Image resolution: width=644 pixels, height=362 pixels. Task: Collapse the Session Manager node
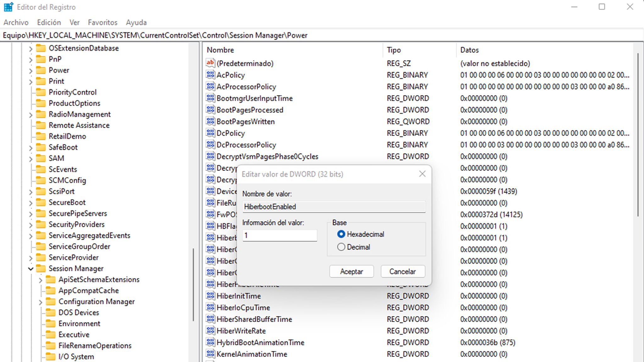pos(30,269)
